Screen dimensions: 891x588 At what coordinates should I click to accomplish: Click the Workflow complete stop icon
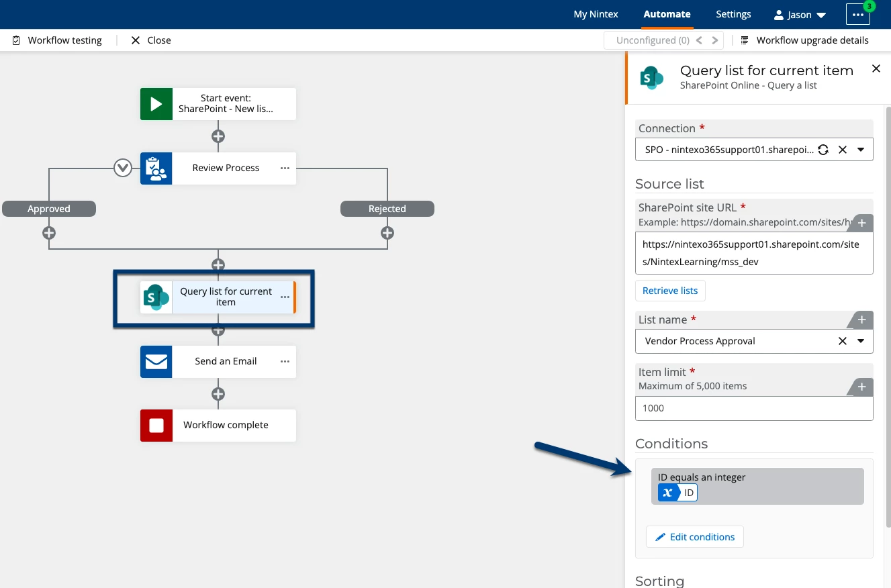click(x=156, y=426)
